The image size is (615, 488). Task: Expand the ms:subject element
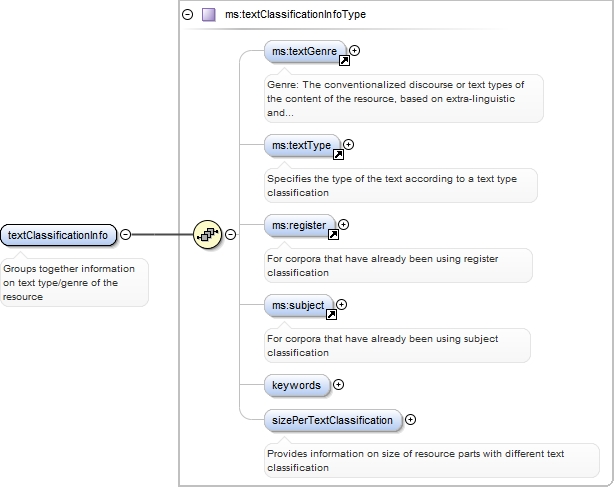tap(341, 304)
